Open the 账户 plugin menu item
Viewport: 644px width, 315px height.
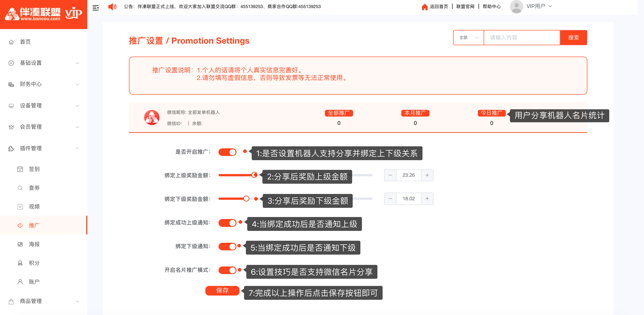tap(43, 282)
